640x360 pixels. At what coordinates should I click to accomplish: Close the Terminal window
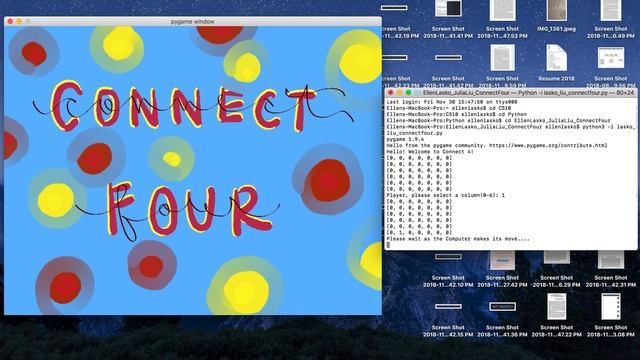[x=391, y=93]
